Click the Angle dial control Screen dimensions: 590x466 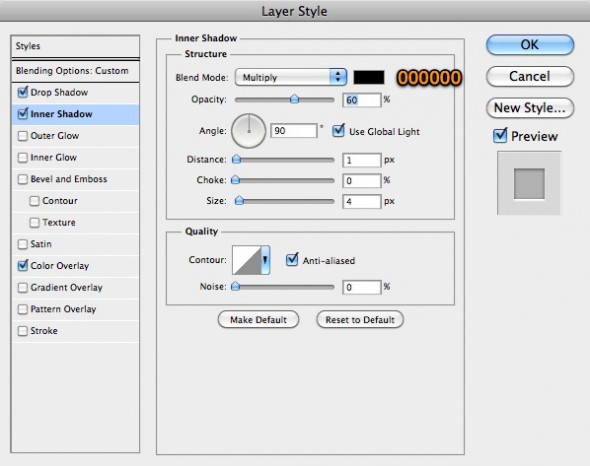[248, 131]
